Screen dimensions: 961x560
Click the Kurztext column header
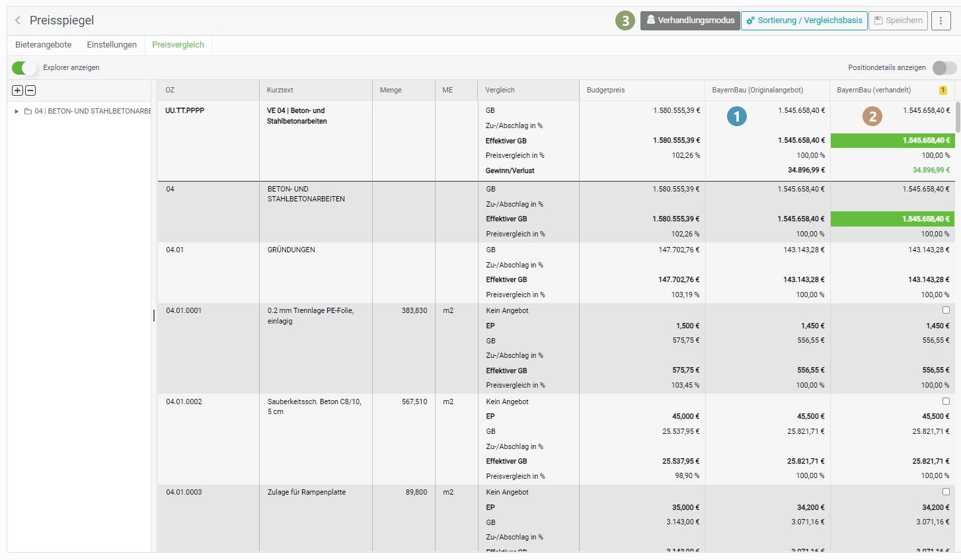[x=316, y=90]
